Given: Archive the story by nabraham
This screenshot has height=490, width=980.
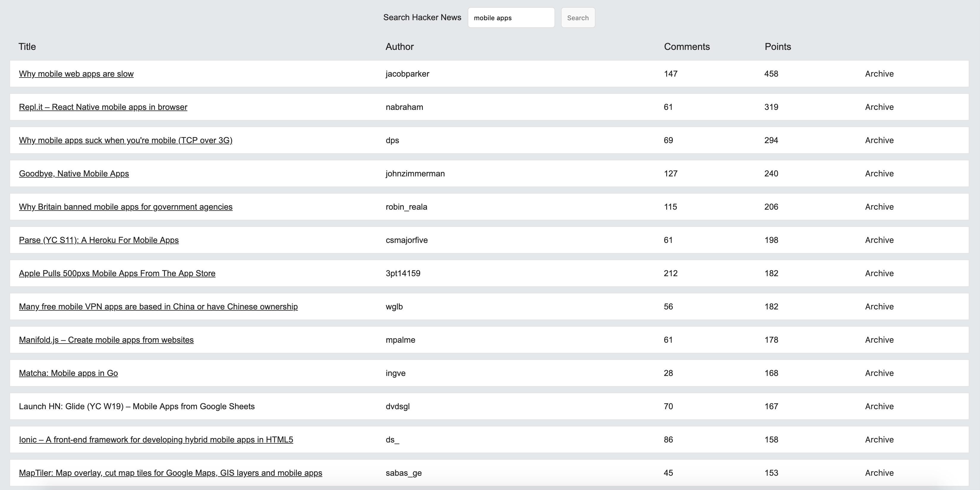Looking at the screenshot, I should click(879, 107).
